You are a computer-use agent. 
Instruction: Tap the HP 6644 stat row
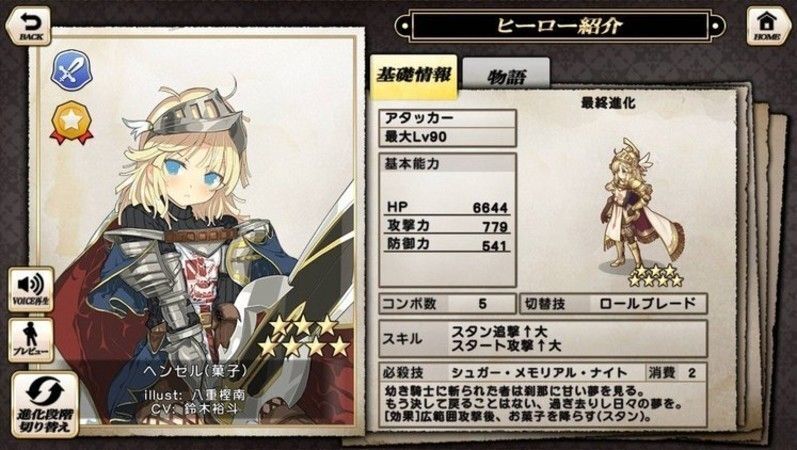pyautogui.click(x=448, y=207)
